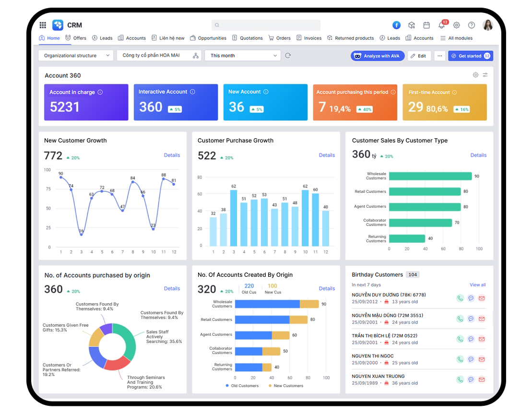The width and height of the screenshot is (532, 413).
Task: Open the Organizational structure dropdown
Action: click(75, 55)
